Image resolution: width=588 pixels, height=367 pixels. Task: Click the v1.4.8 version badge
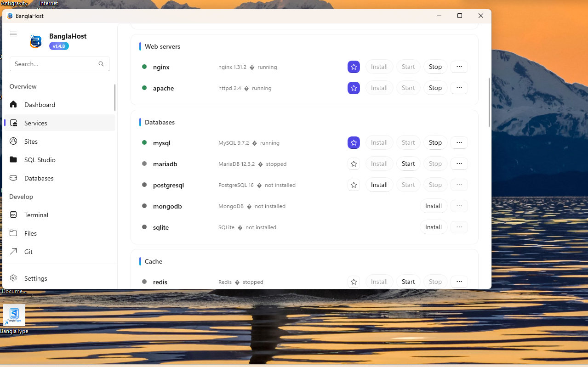click(x=59, y=46)
